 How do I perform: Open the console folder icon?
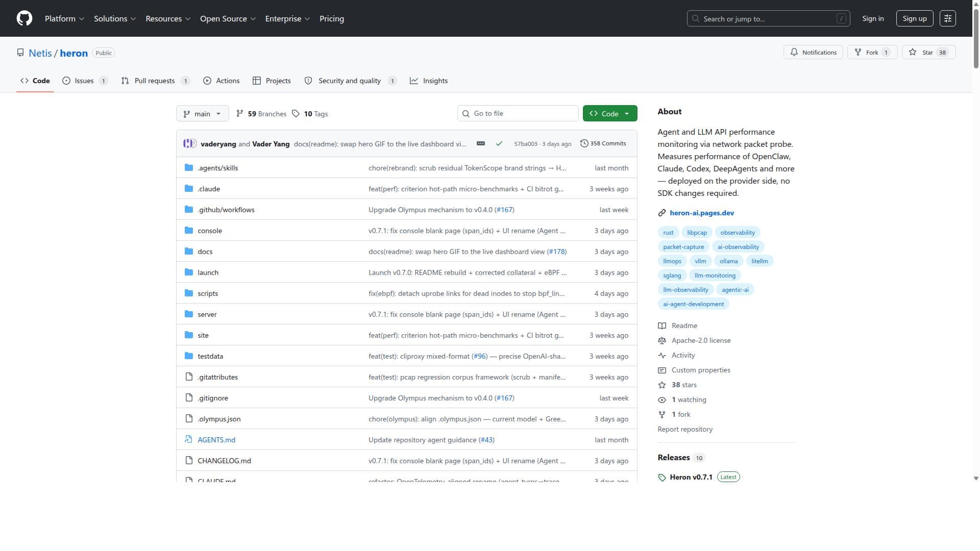click(189, 231)
